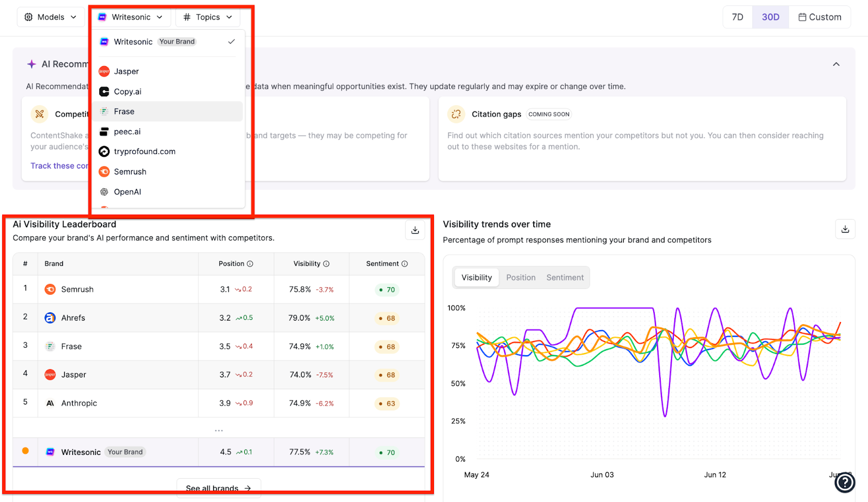Click the Position column info icon
Viewport: 868px width, 502px height.
[x=250, y=264]
